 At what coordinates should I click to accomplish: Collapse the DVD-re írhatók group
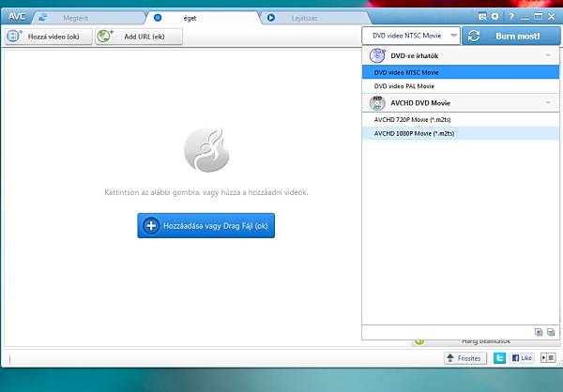548,55
